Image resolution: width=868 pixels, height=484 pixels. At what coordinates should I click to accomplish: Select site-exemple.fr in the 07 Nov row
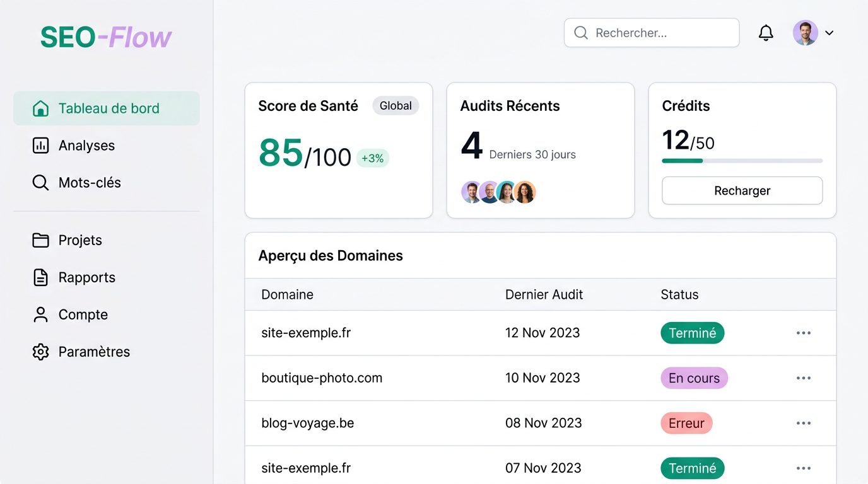point(306,468)
